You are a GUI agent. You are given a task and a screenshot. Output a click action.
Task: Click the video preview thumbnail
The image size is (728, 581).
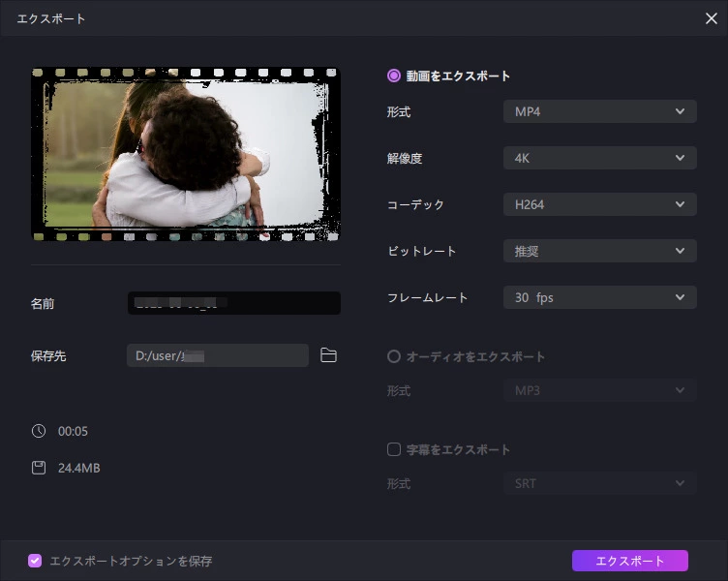[186, 154]
